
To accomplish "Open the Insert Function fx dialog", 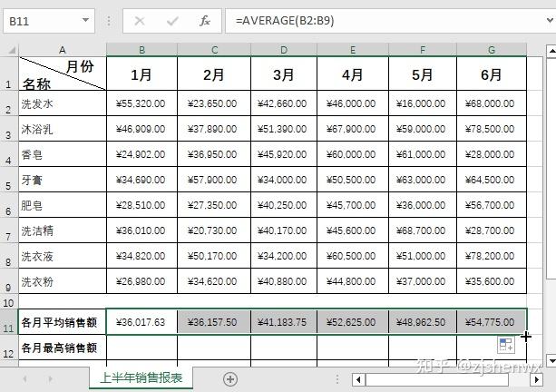I will 205,21.
